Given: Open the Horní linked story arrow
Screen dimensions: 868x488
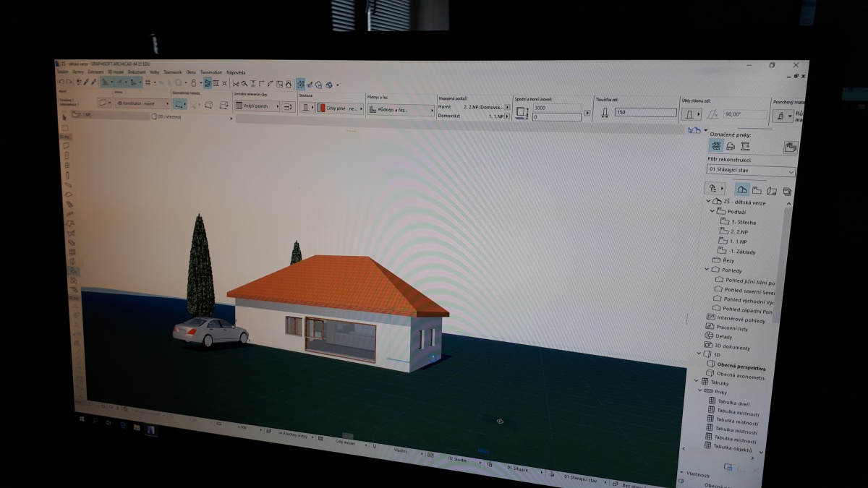Looking at the screenshot, I should pyautogui.click(x=508, y=107).
